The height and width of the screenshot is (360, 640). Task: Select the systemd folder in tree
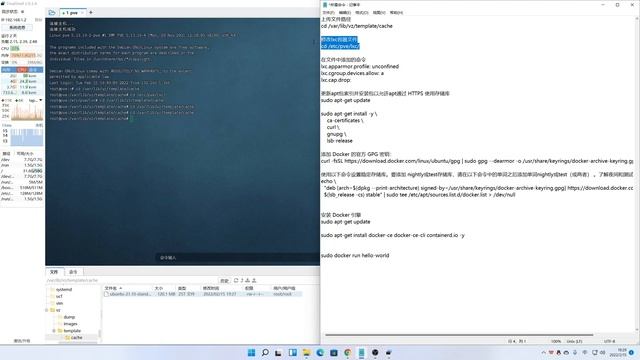coord(63,289)
